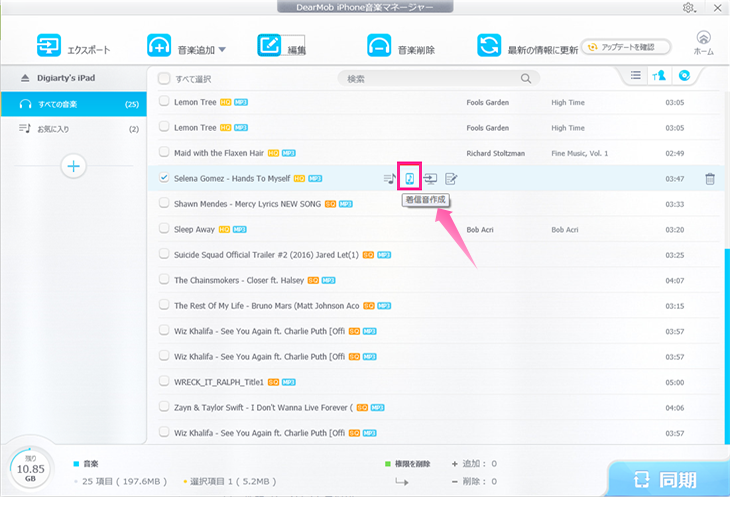The height and width of the screenshot is (510, 730).
Task: Click the Edit (編集) icon
Action: tap(270, 46)
